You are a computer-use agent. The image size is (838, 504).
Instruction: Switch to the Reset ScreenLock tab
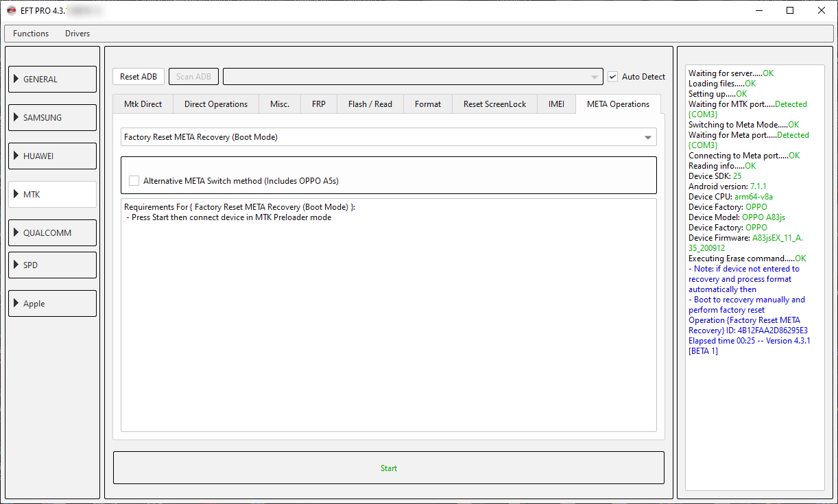point(495,104)
